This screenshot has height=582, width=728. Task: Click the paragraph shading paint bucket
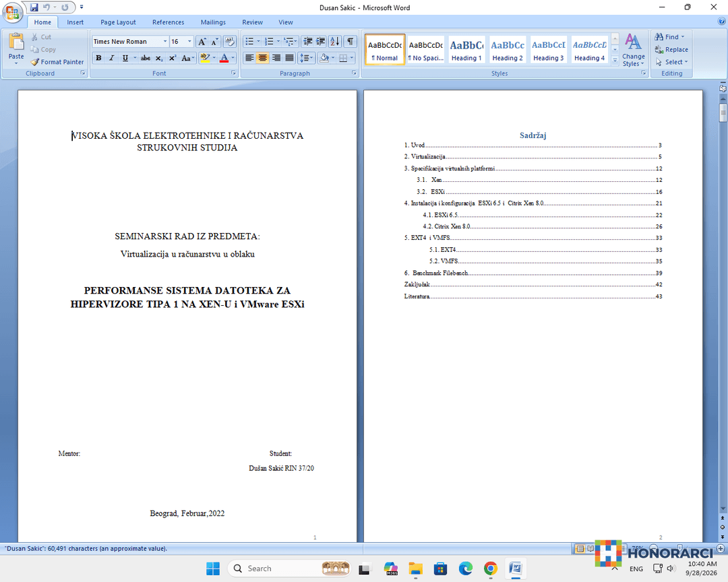(324, 58)
